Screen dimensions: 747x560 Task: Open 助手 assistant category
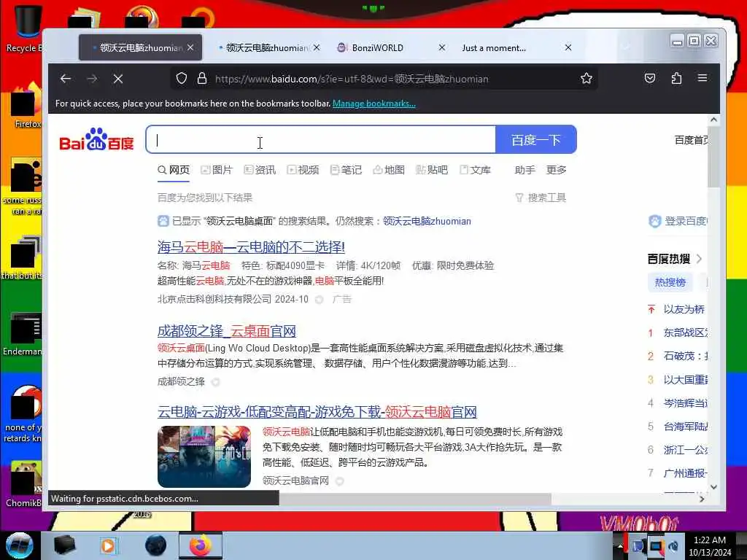[525, 170]
